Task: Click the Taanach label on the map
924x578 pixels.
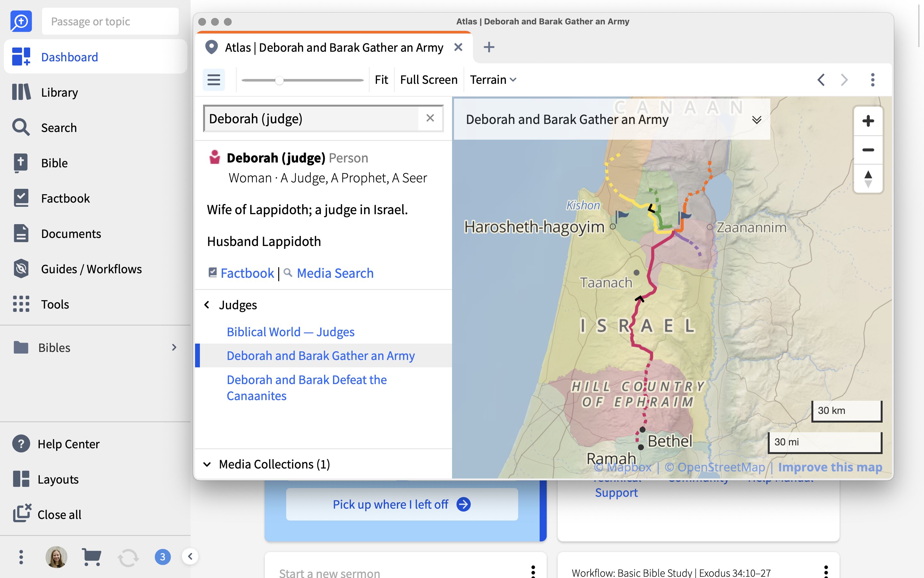Action: [x=606, y=283]
